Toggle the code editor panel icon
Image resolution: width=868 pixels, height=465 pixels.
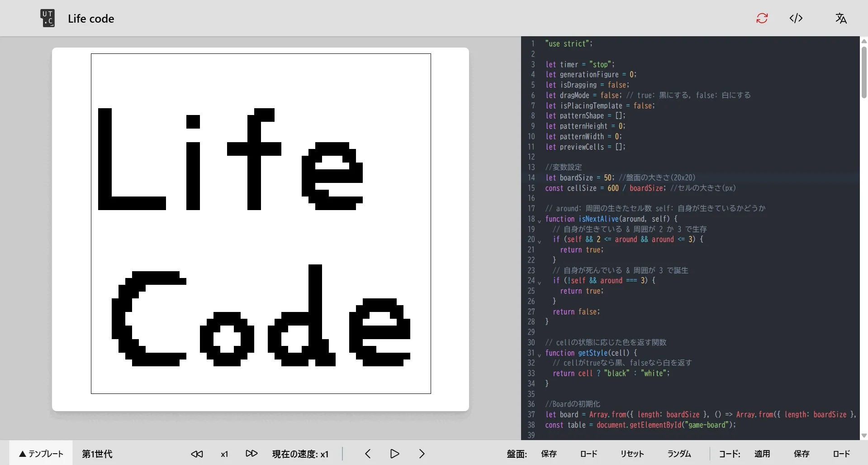tap(797, 18)
